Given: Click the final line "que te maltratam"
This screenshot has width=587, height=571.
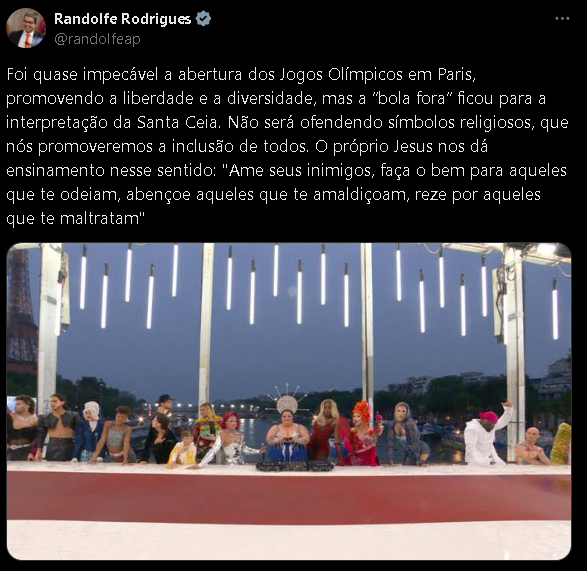Looking at the screenshot, I should (x=75, y=218).
